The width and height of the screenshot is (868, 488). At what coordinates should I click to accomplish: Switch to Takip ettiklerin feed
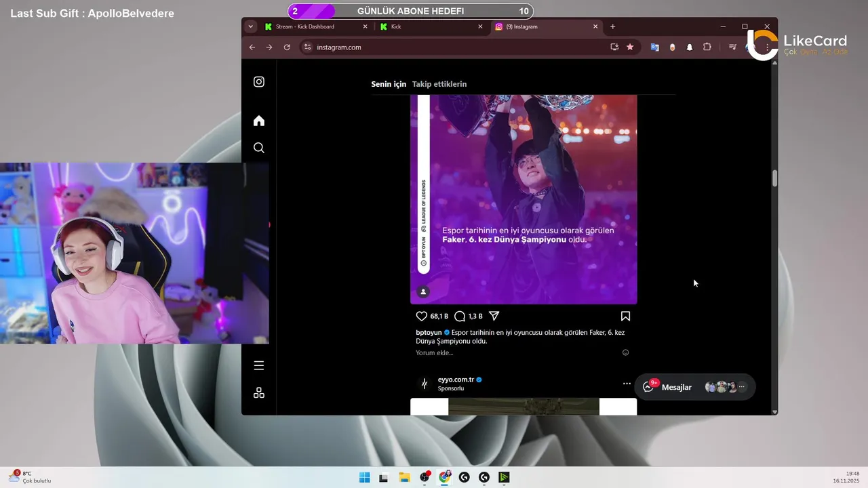pyautogui.click(x=439, y=84)
